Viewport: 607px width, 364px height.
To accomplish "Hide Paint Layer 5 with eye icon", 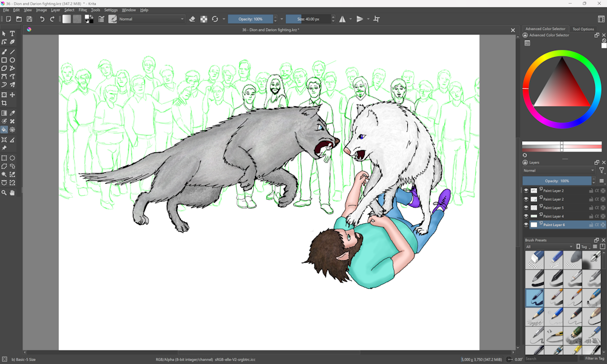I will point(526,207).
